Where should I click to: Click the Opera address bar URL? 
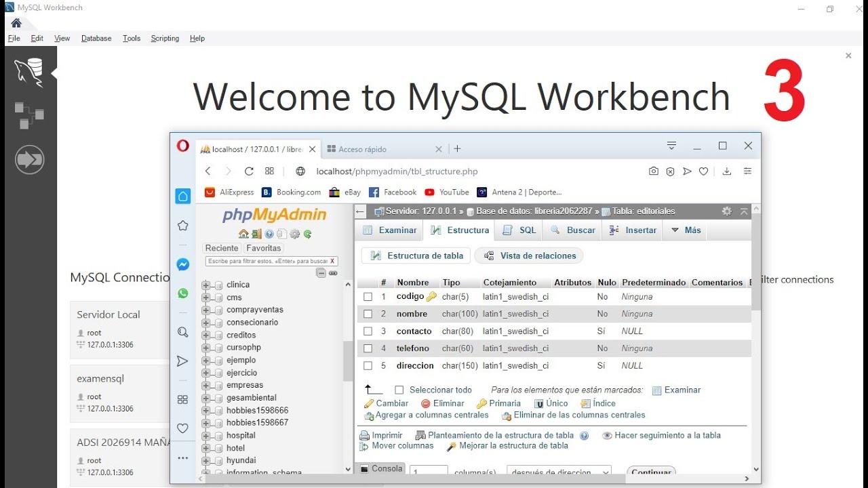[x=397, y=171]
